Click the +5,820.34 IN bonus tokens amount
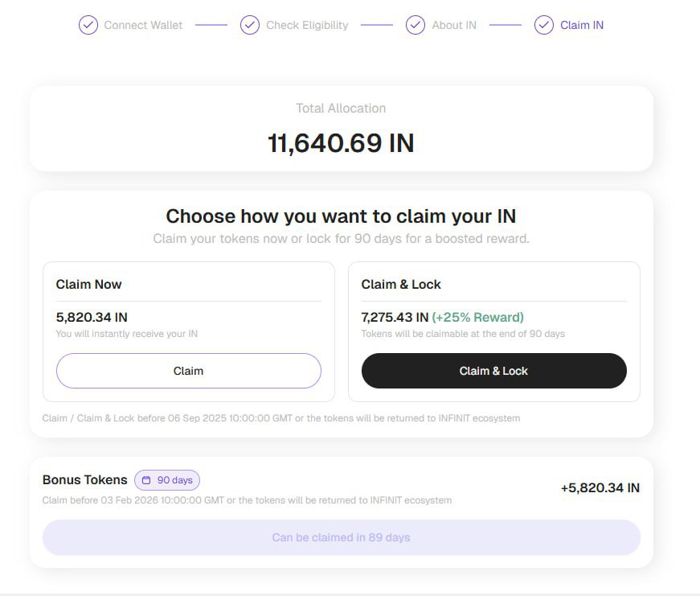Viewport: 700px width, 596px height. [x=600, y=487]
